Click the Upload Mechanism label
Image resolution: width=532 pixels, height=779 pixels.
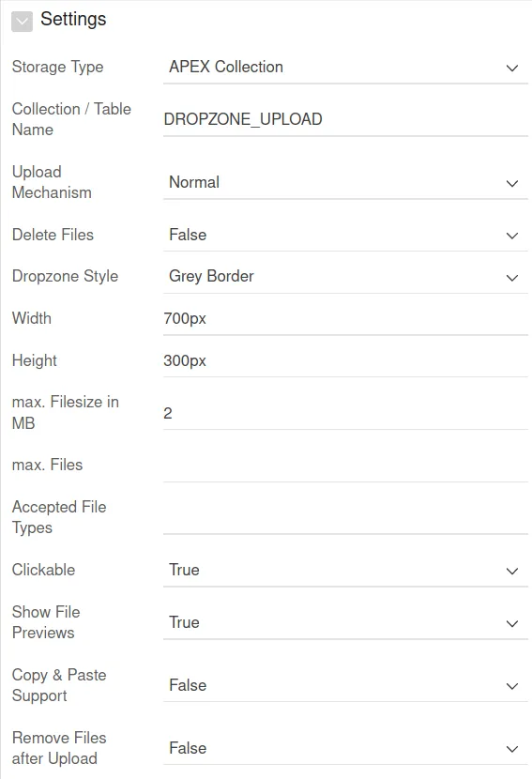coord(52,182)
